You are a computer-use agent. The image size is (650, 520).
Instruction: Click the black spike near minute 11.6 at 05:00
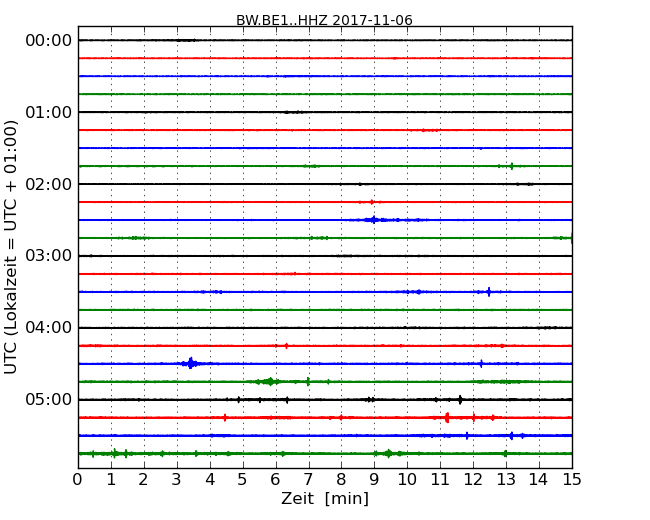coord(460,400)
